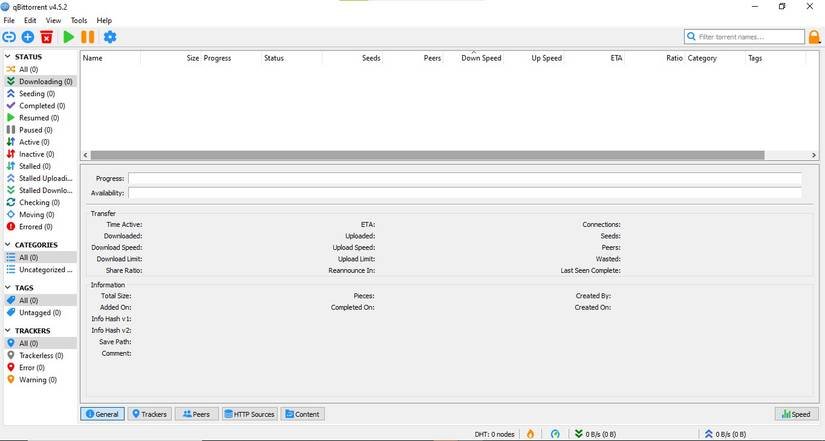This screenshot has width=825, height=441.
Task: Click the green Resume play icon
Action: pyautogui.click(x=68, y=37)
